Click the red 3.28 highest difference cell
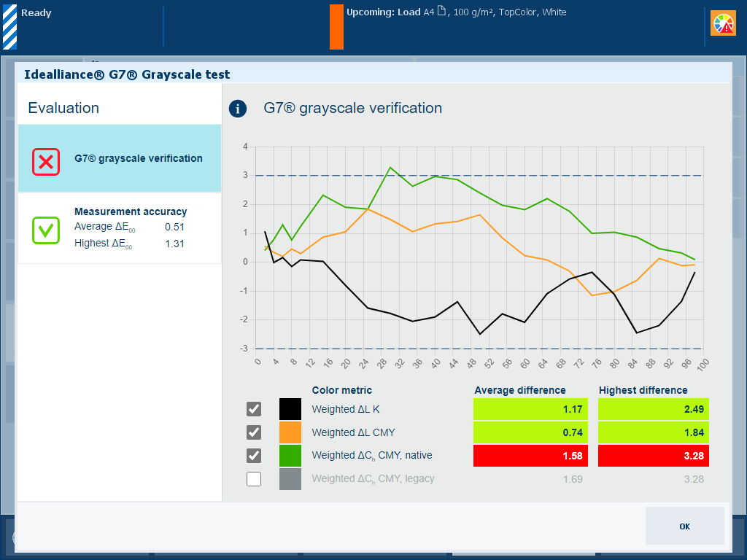747x560 pixels. (654, 456)
